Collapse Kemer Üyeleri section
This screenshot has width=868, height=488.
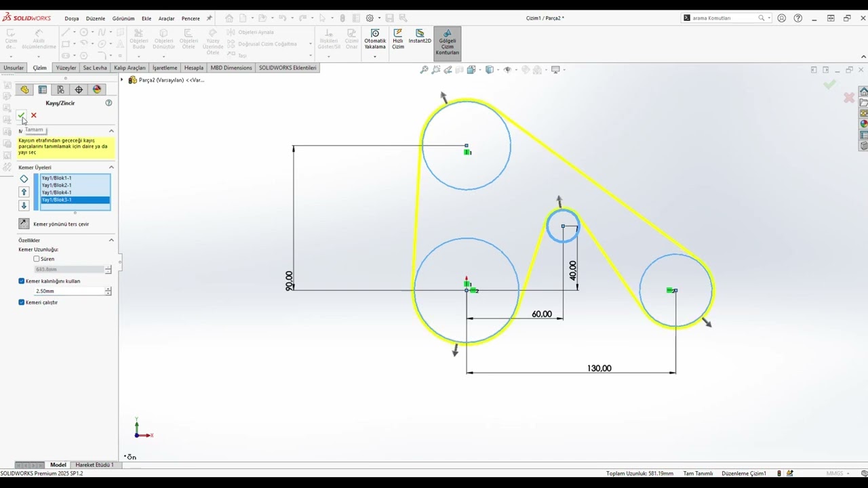click(111, 167)
